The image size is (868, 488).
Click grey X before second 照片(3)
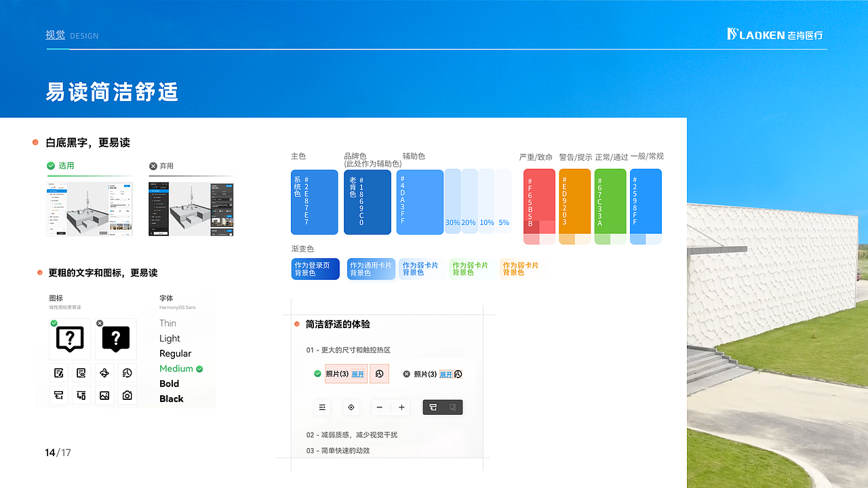tap(407, 373)
